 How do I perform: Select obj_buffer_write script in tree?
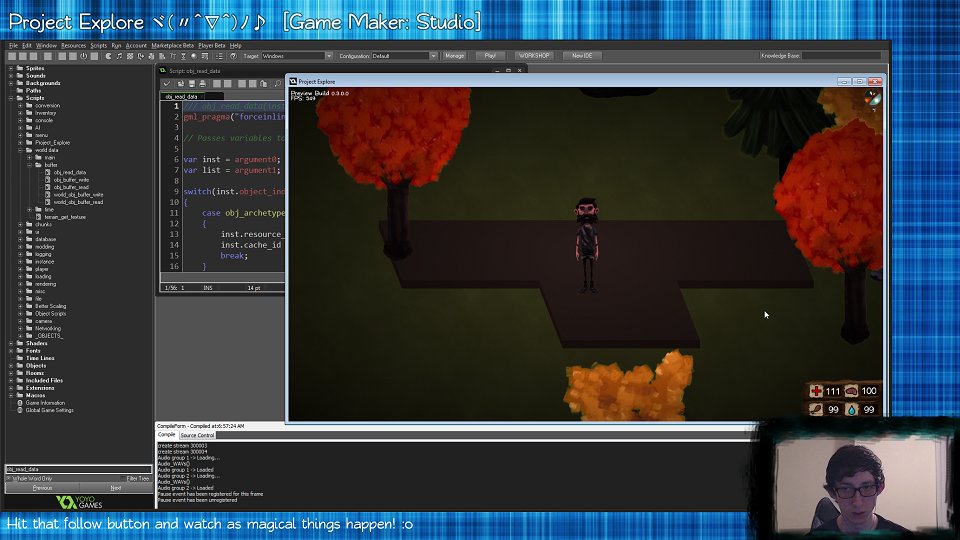click(x=71, y=180)
